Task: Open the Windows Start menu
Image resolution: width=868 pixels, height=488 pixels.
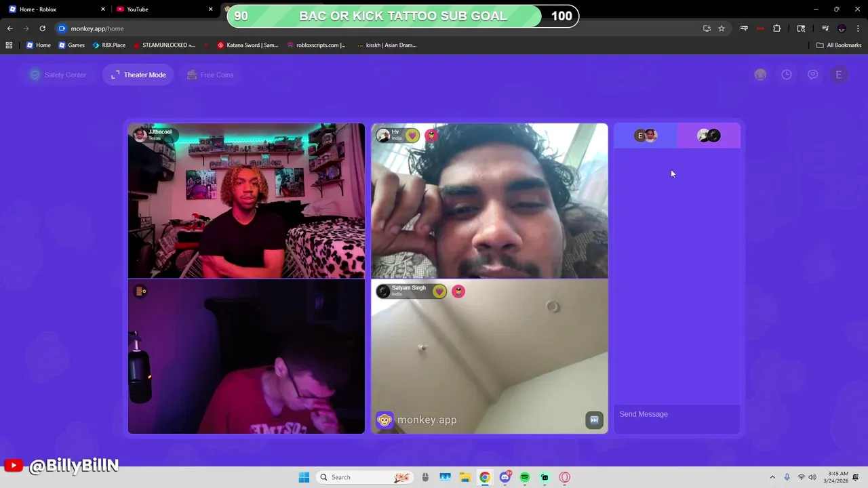Action: 304,477
